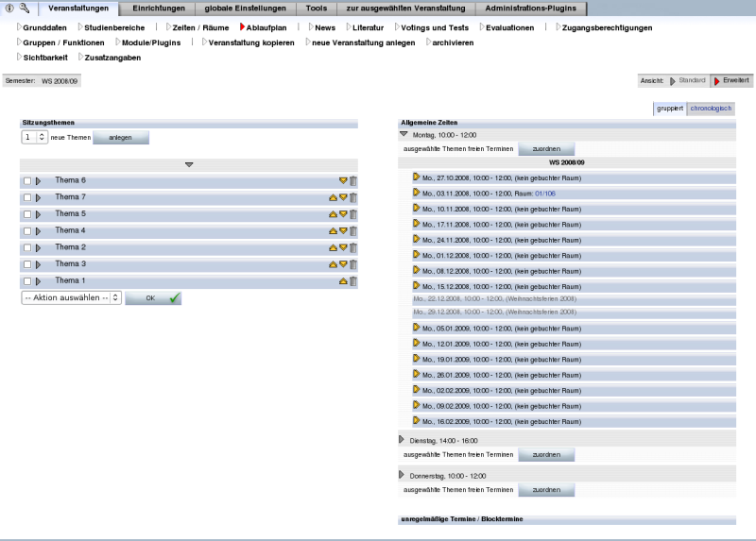
Task: Open the chronologisch view tab
Action: [710, 109]
